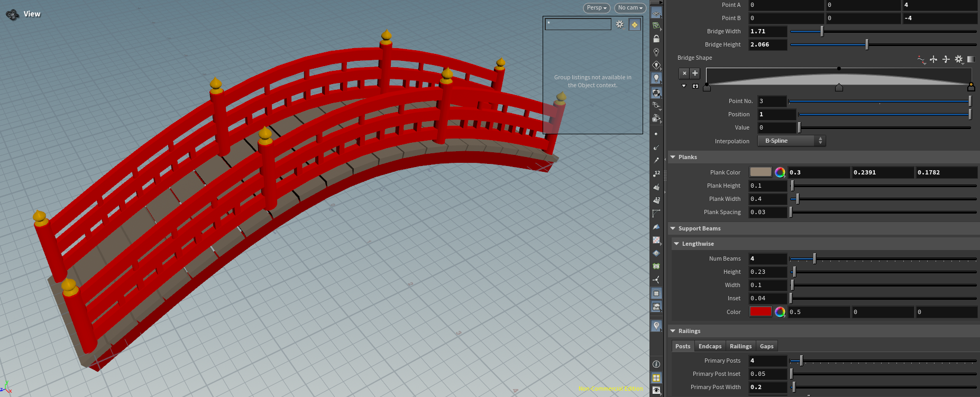Open the No cam camera dropdown
This screenshot has width=980, height=397.
[630, 8]
